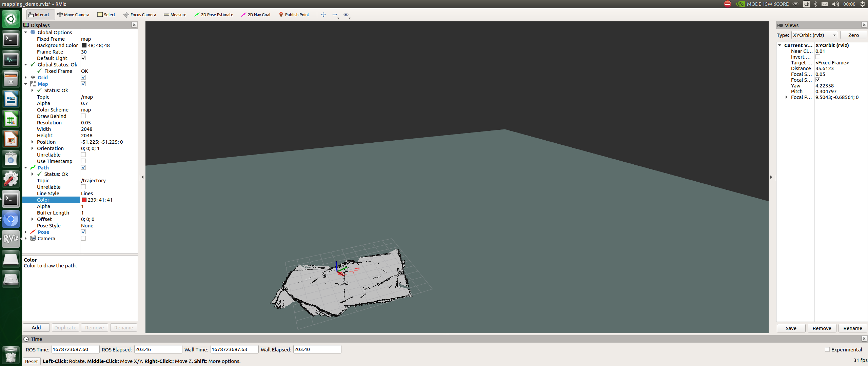Click the ROS Time field
This screenshot has height=366, width=868.
[75, 349]
